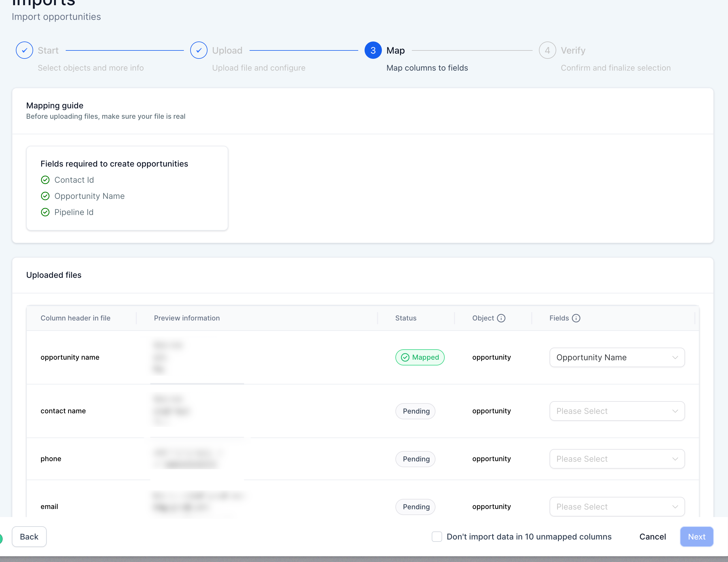This screenshot has width=728, height=562.
Task: Open the Please Select dropdown for email
Action: 617,507
